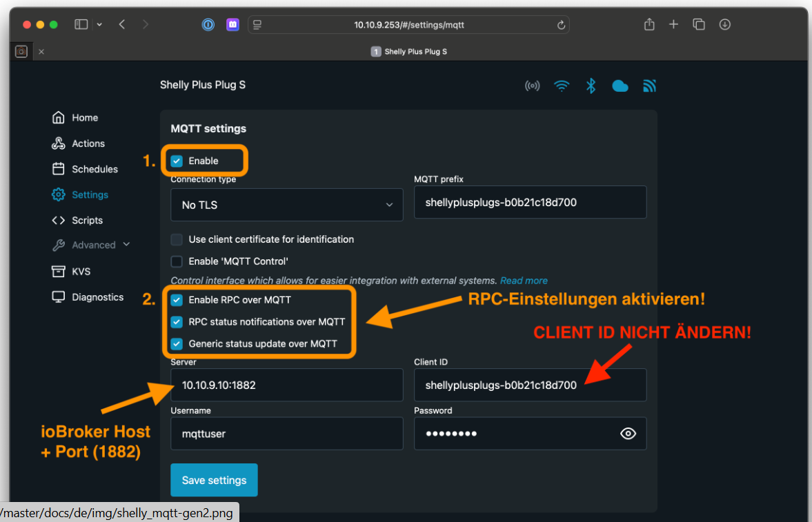The height and width of the screenshot is (522, 812).
Task: Open the Read more link
Action: pyautogui.click(x=524, y=281)
